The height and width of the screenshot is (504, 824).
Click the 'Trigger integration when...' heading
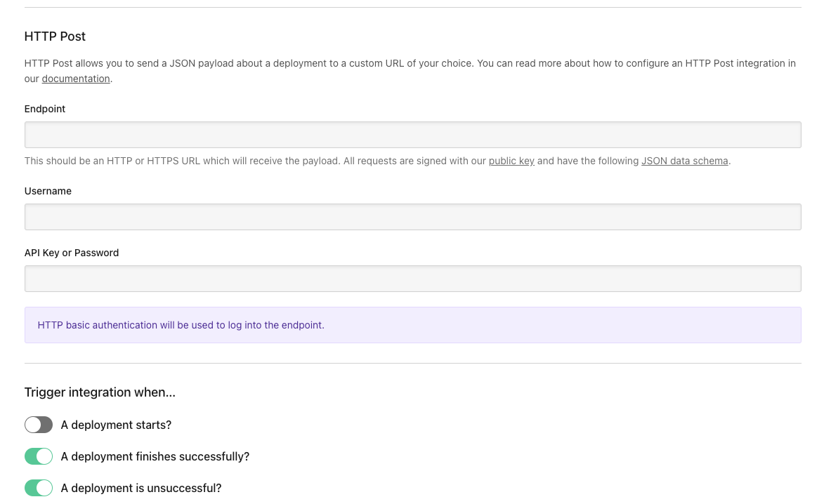pos(100,392)
